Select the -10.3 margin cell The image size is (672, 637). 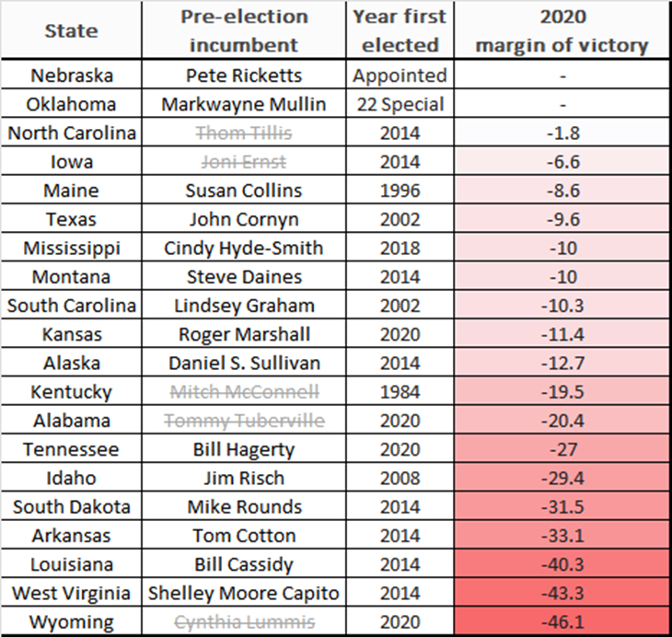(561, 306)
